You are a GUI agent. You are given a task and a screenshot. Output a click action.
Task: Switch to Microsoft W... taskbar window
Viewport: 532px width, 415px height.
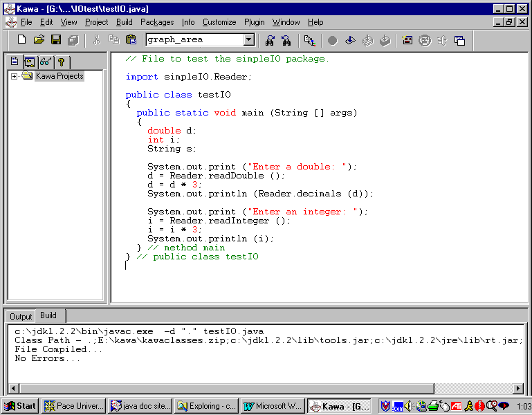click(x=273, y=406)
